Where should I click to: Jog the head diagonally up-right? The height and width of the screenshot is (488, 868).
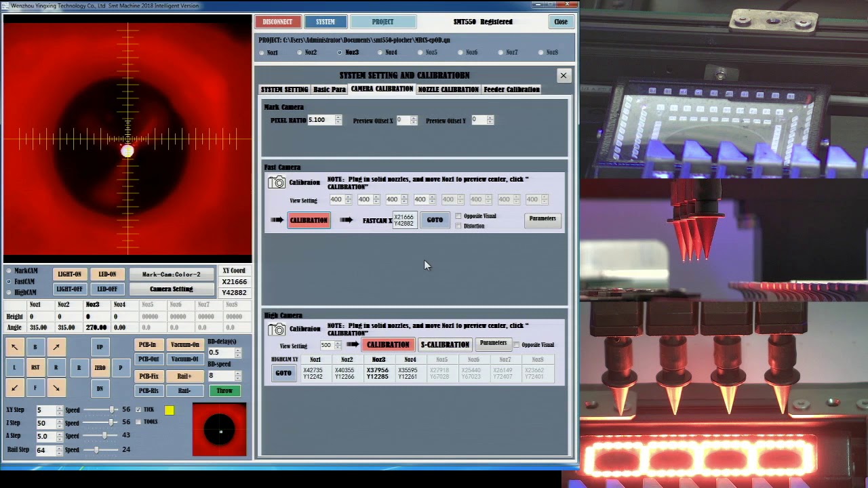56,347
